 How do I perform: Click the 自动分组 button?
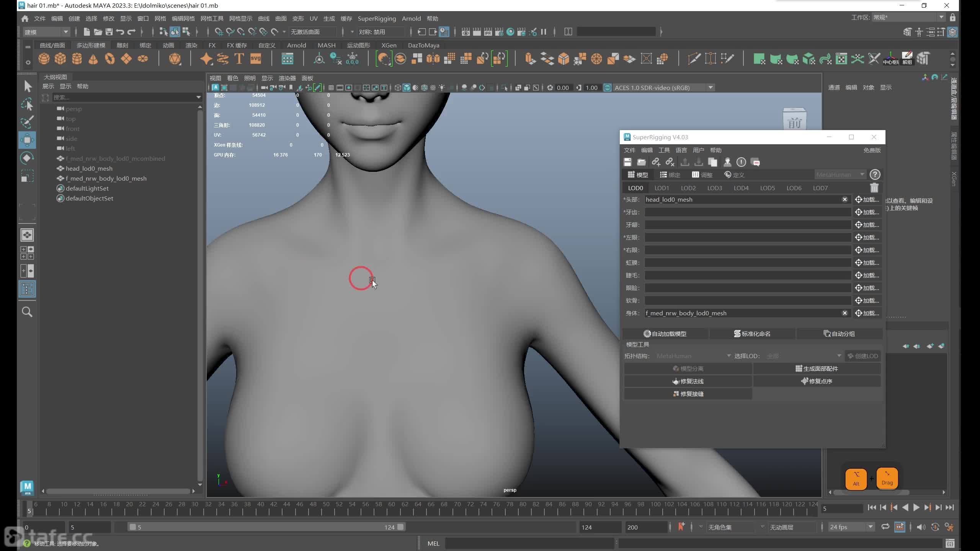[839, 334]
